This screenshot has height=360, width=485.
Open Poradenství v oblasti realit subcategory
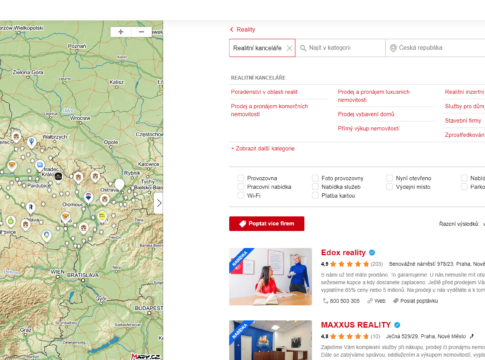pos(264,92)
